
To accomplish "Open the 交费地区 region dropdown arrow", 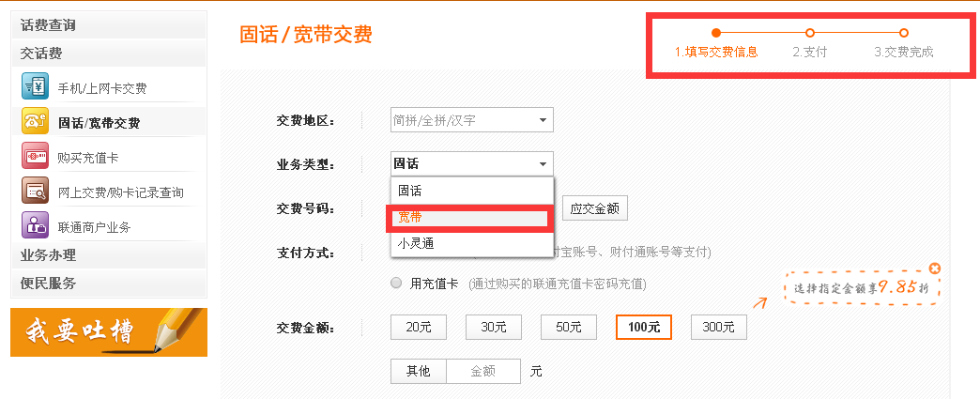I will pyautogui.click(x=542, y=120).
